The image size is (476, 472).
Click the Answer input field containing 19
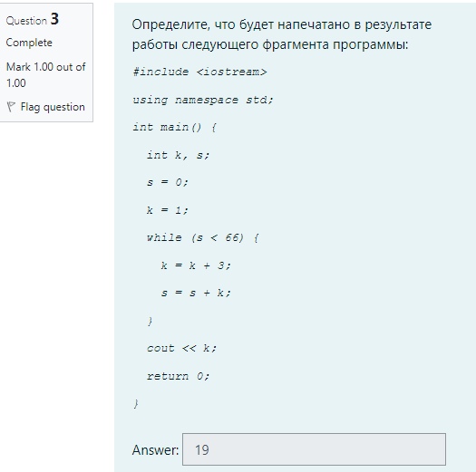314,449
